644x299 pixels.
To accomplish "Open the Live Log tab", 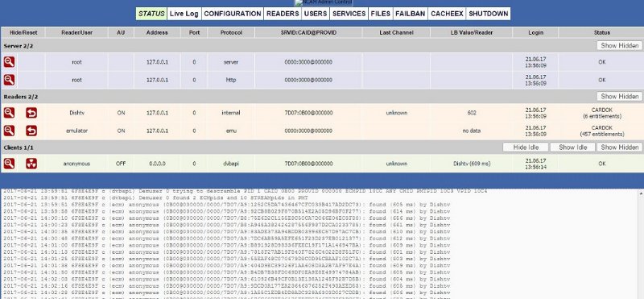I will click(184, 14).
